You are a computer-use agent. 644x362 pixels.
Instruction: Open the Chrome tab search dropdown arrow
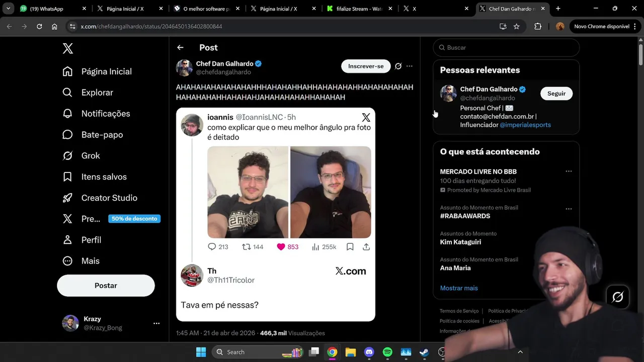coord(8,9)
